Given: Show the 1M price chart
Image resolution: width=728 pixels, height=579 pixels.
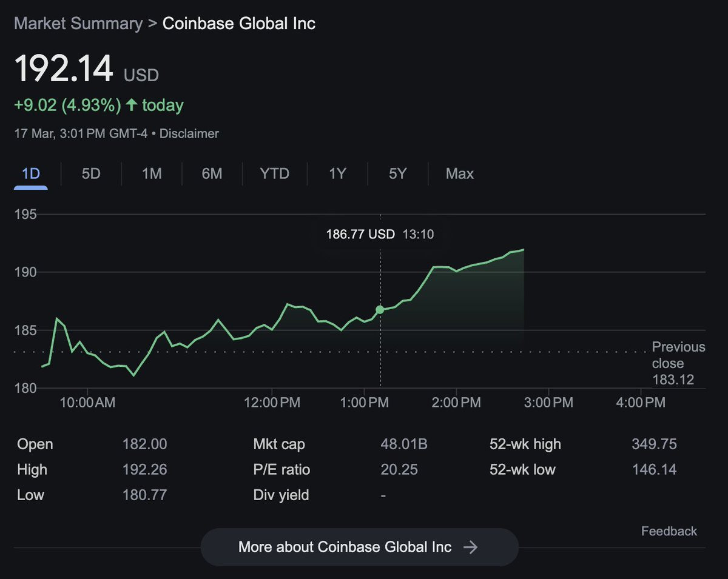Looking at the screenshot, I should coord(152,174).
